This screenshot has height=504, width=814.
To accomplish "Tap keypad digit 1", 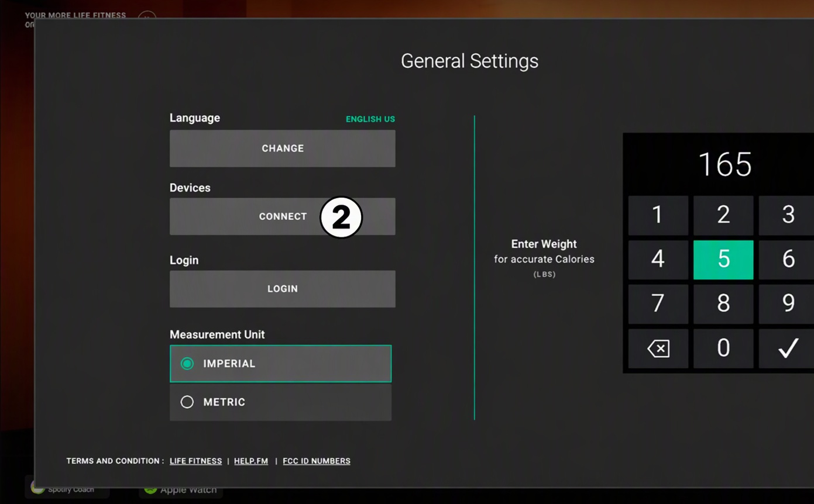I will point(658,215).
